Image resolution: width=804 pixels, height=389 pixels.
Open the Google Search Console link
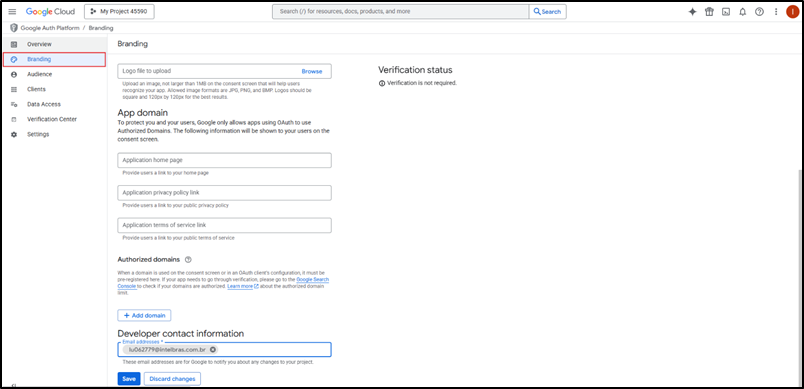coord(312,280)
